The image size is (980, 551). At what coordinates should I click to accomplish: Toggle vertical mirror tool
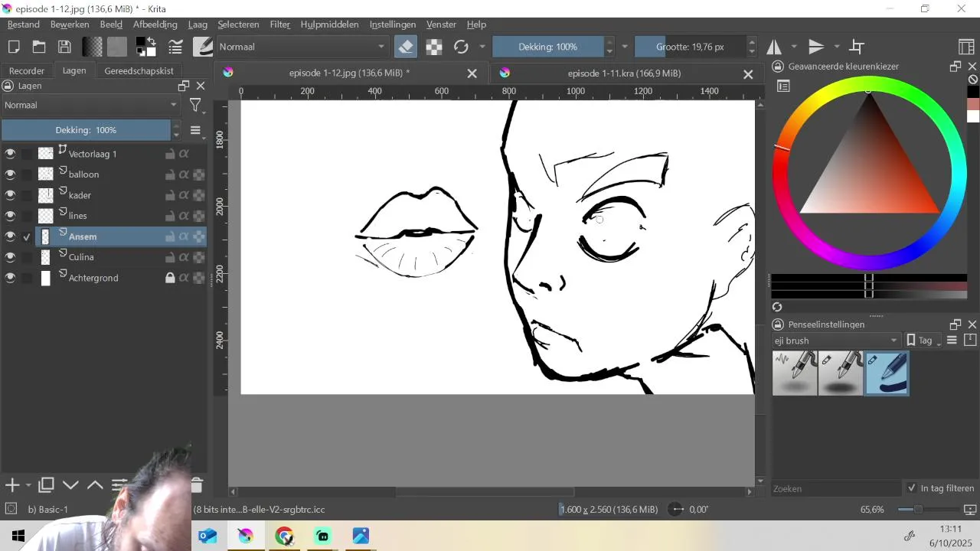click(816, 47)
